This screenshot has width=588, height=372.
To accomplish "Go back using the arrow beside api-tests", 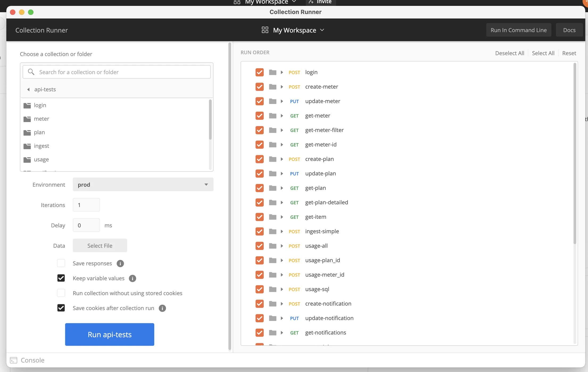I will click(28, 89).
